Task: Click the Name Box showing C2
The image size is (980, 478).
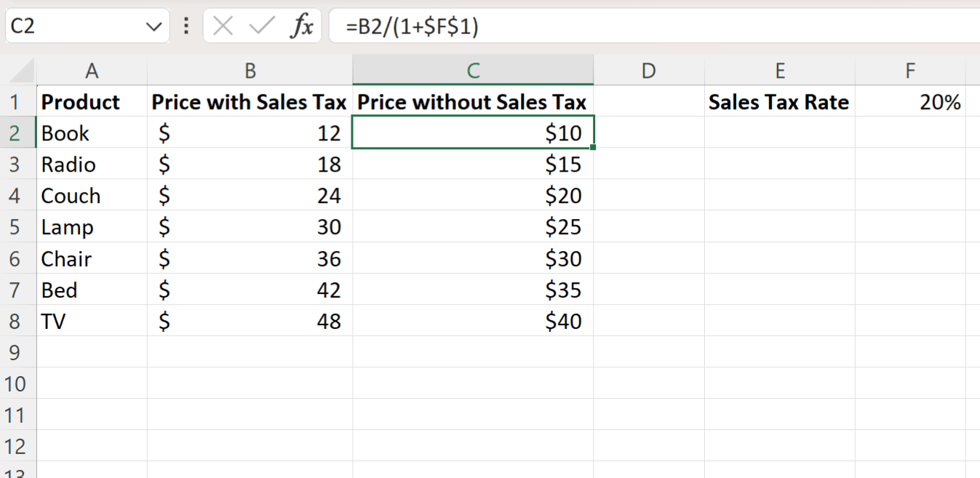Action: point(73,27)
